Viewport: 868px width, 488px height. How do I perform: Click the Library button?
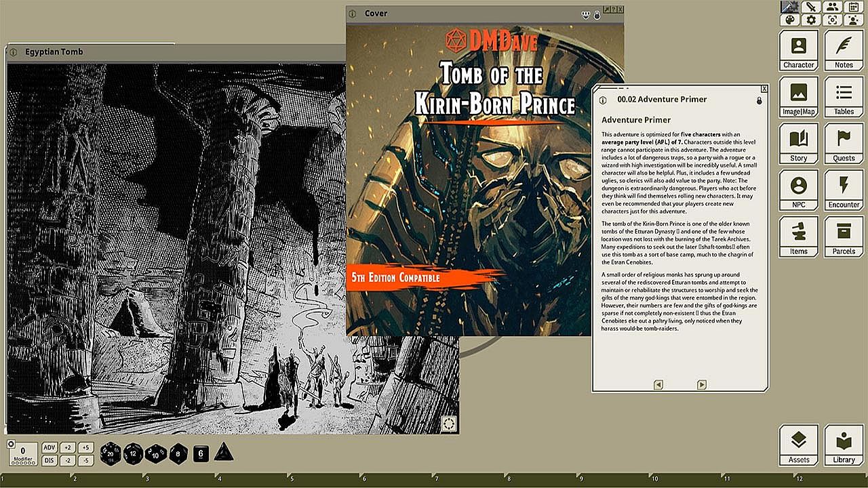tap(844, 445)
